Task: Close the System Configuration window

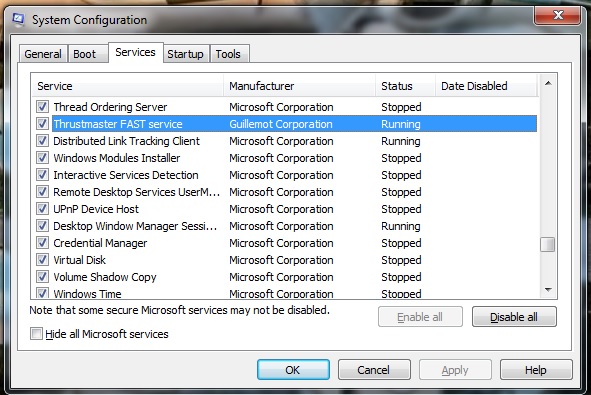Action: [557, 15]
